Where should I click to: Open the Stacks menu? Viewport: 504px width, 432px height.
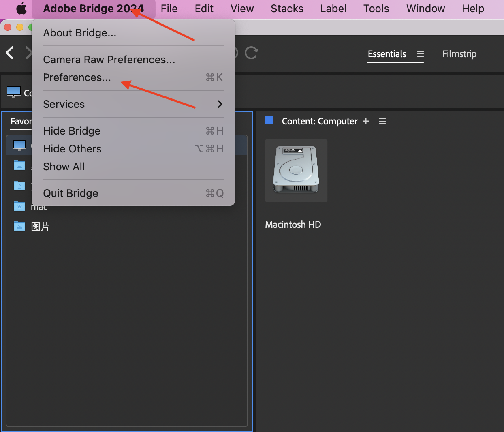[x=287, y=9]
